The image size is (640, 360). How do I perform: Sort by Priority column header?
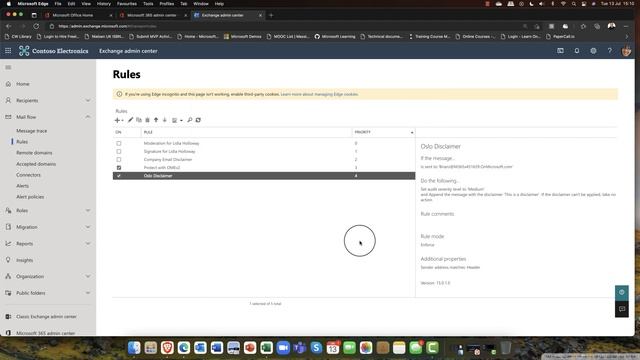click(384, 132)
